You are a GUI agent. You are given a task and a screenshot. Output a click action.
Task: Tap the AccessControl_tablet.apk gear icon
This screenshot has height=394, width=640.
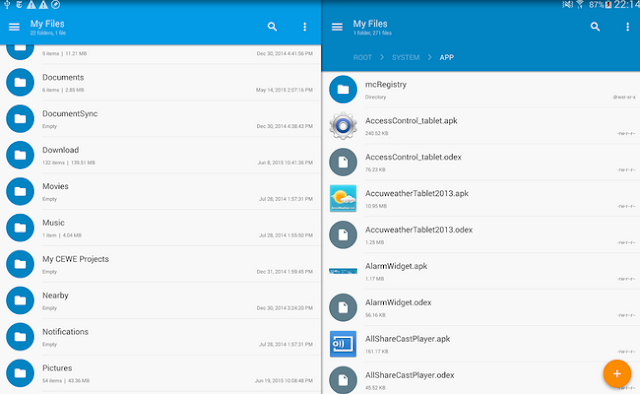pyautogui.click(x=343, y=126)
